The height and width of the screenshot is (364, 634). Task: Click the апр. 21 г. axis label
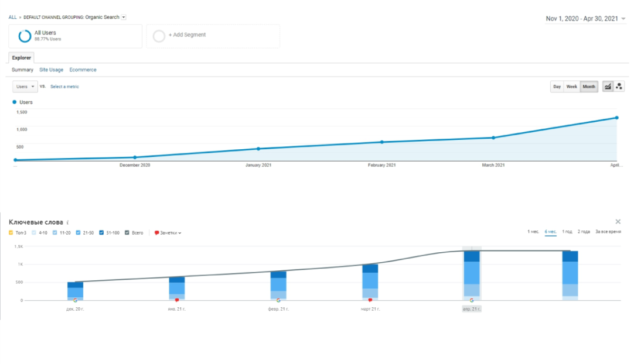click(x=472, y=309)
